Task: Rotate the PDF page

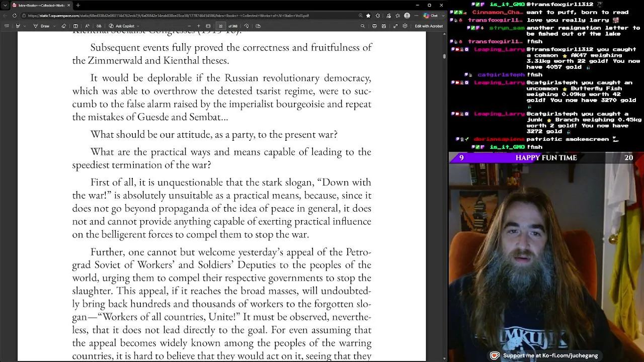Action: tap(246, 26)
